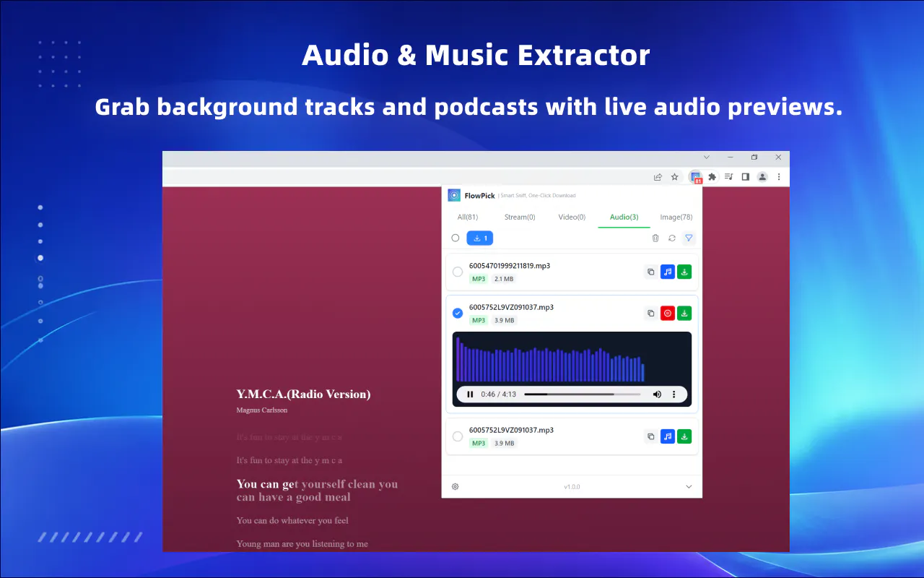Pause the audio preview playback

point(470,394)
